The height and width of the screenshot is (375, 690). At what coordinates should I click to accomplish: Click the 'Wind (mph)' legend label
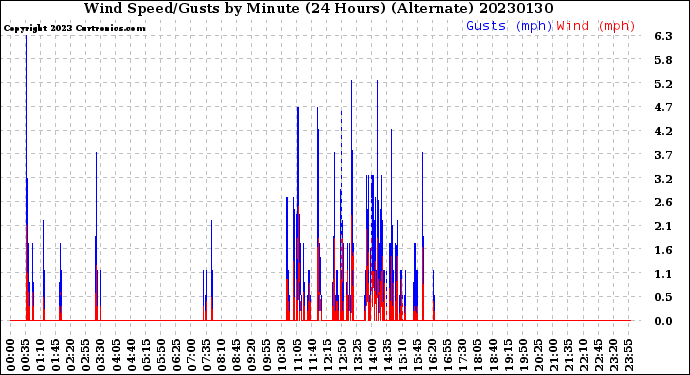pos(596,26)
